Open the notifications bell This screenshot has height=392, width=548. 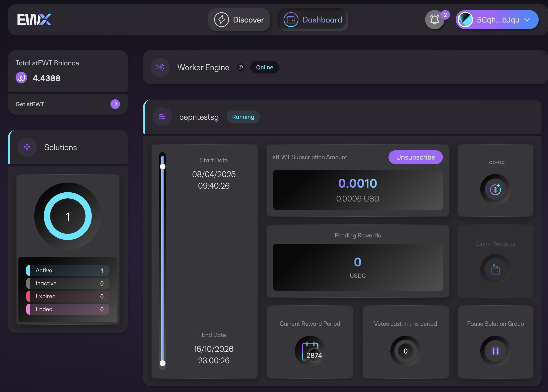point(434,20)
